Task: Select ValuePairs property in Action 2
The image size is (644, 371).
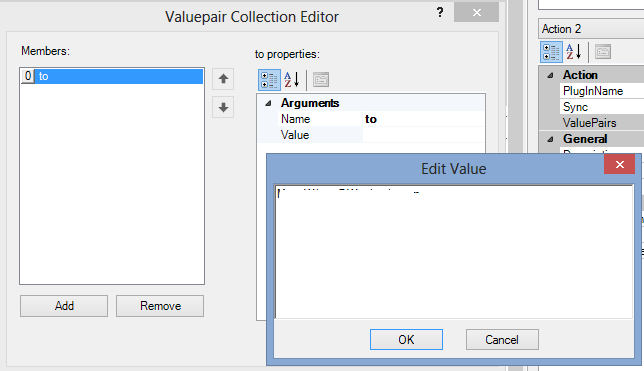Action: 589,123
